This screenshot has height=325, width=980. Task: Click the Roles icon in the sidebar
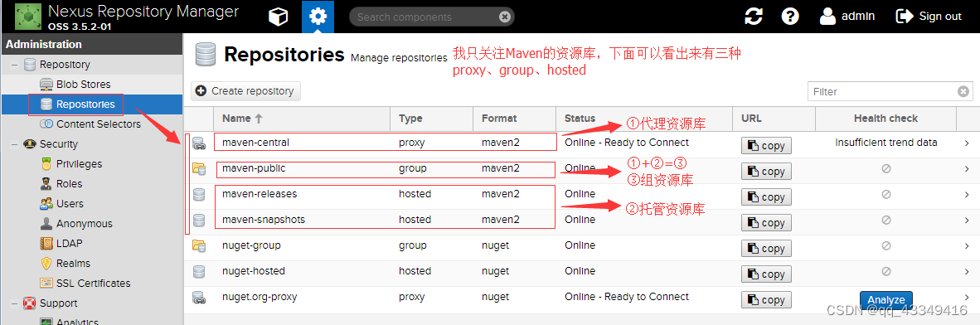tap(46, 184)
